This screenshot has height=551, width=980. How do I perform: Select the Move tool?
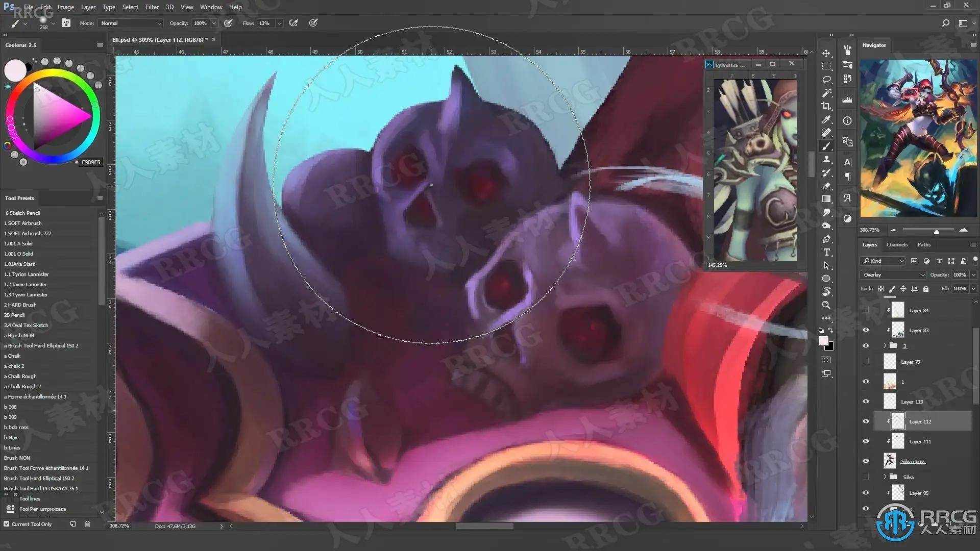(x=826, y=53)
